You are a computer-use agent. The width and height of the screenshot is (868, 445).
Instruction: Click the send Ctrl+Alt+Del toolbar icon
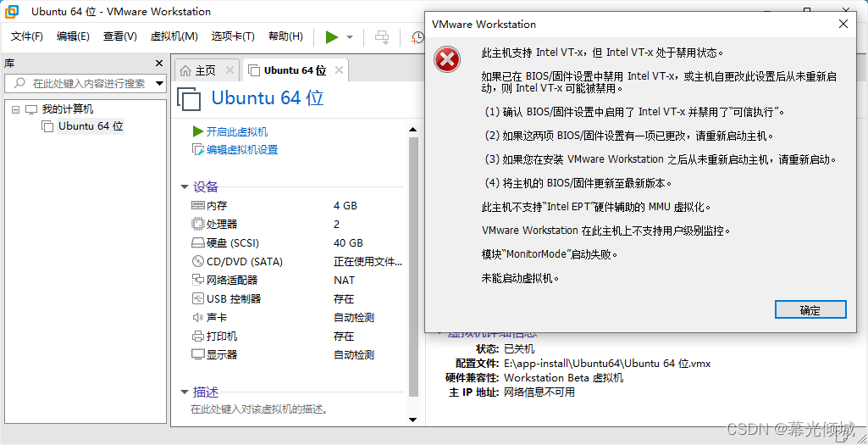click(382, 37)
